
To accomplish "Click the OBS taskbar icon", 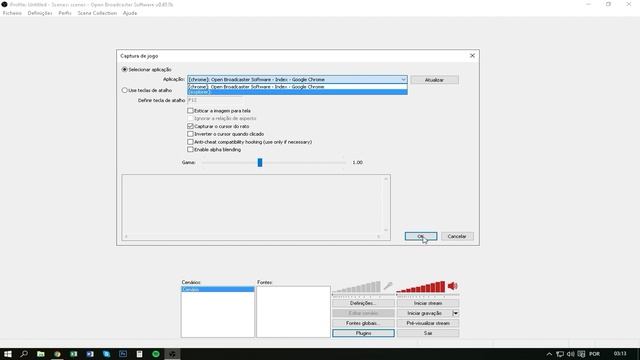I will (x=172, y=354).
